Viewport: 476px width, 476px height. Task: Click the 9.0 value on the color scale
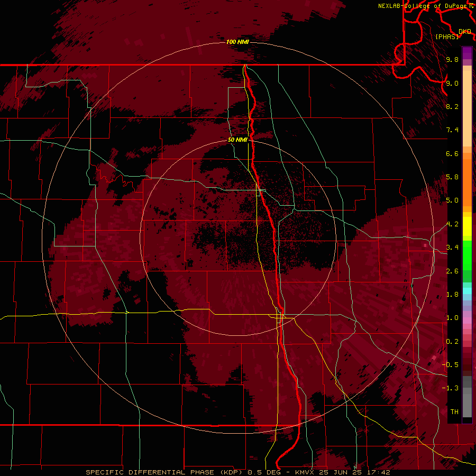click(x=452, y=83)
